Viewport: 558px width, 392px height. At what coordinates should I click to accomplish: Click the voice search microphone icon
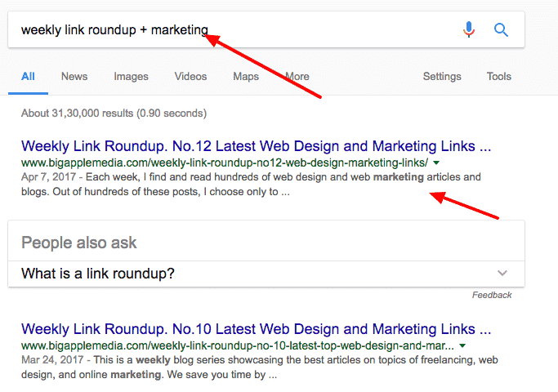(x=469, y=29)
